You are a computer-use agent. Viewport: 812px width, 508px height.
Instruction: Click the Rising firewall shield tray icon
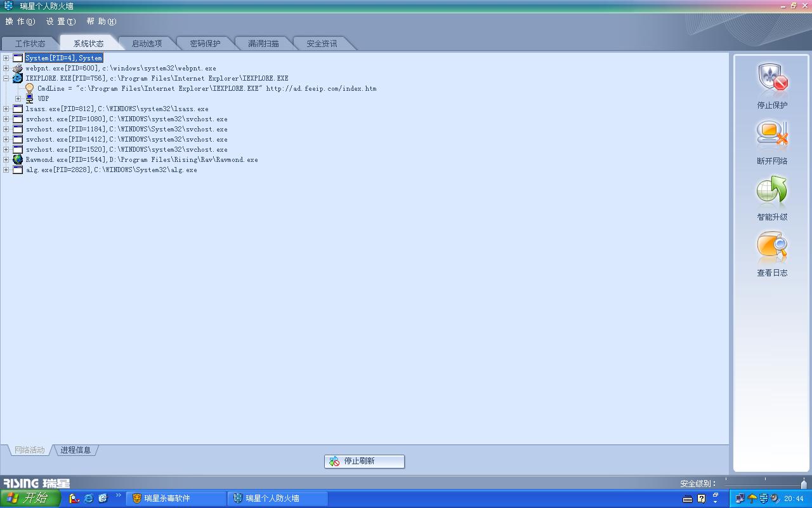tap(764, 498)
